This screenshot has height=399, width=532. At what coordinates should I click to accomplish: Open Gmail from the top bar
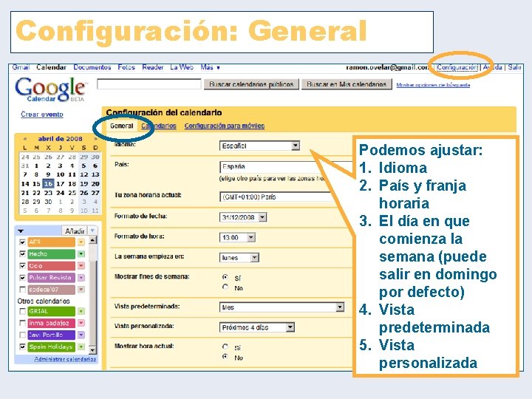click(21, 67)
